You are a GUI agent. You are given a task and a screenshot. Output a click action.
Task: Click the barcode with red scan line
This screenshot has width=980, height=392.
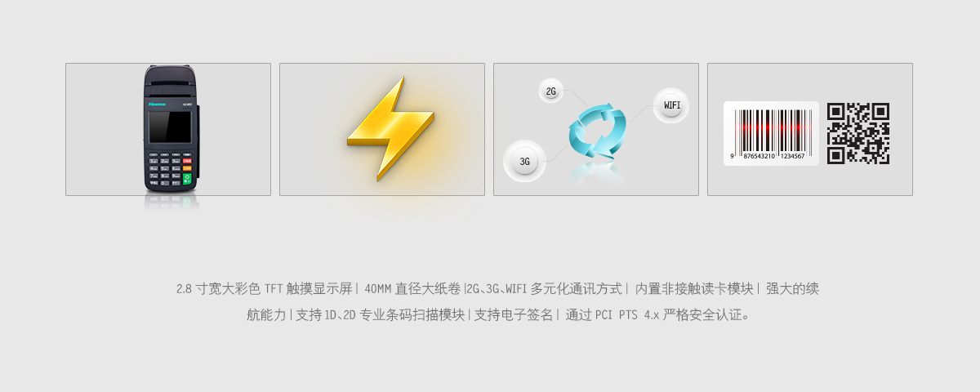(x=771, y=129)
